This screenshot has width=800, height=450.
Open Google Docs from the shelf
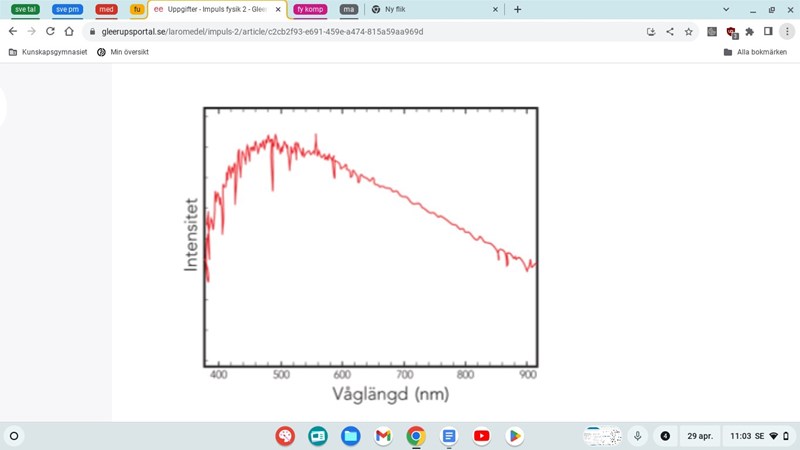(449, 436)
